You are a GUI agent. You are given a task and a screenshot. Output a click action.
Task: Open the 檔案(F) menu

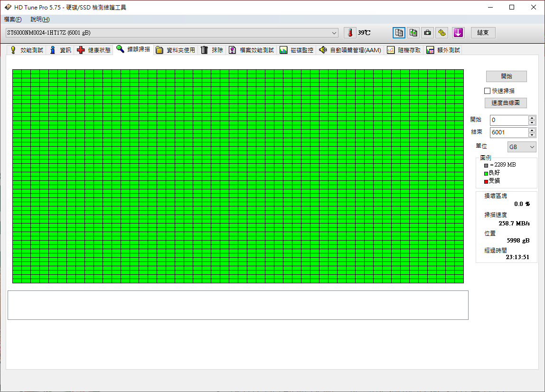click(13, 19)
